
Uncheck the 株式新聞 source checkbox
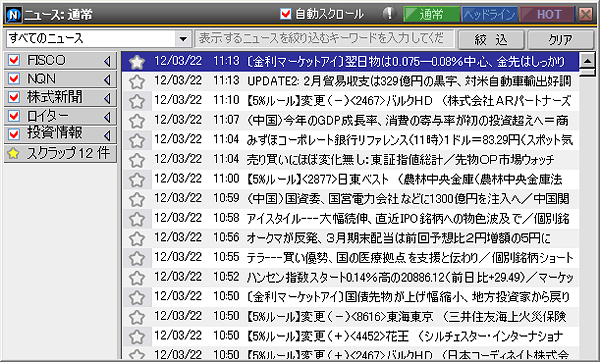14,97
